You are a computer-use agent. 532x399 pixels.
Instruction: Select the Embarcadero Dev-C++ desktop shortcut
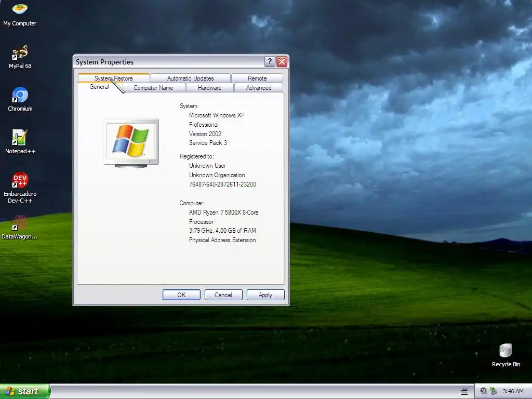[x=20, y=187]
